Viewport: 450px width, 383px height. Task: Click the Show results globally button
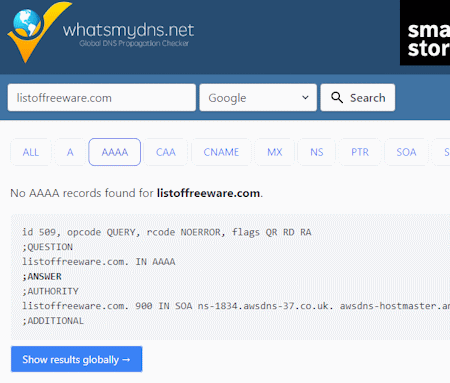(77, 359)
